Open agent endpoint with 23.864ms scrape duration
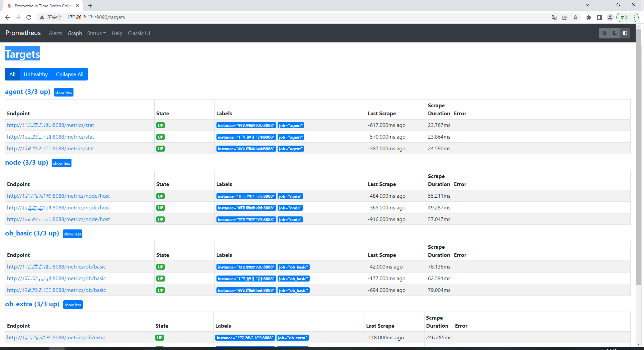This screenshot has height=350, width=644. tap(50, 137)
